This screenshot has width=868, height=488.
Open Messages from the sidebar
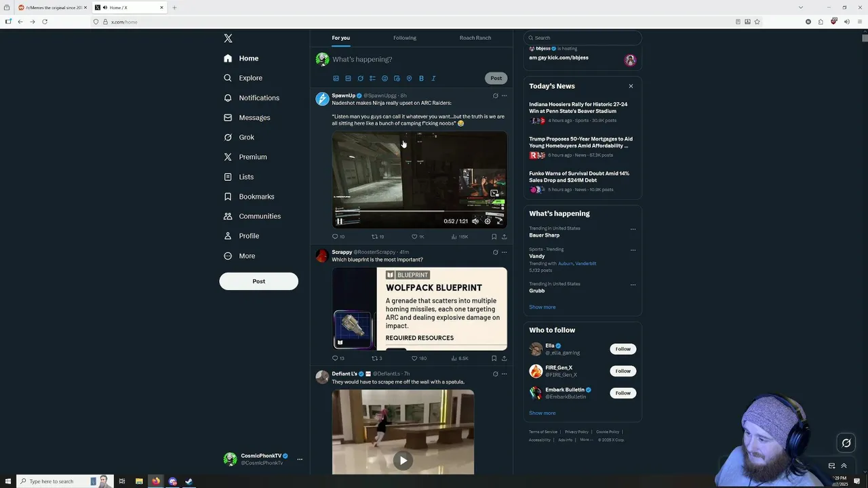(247, 117)
